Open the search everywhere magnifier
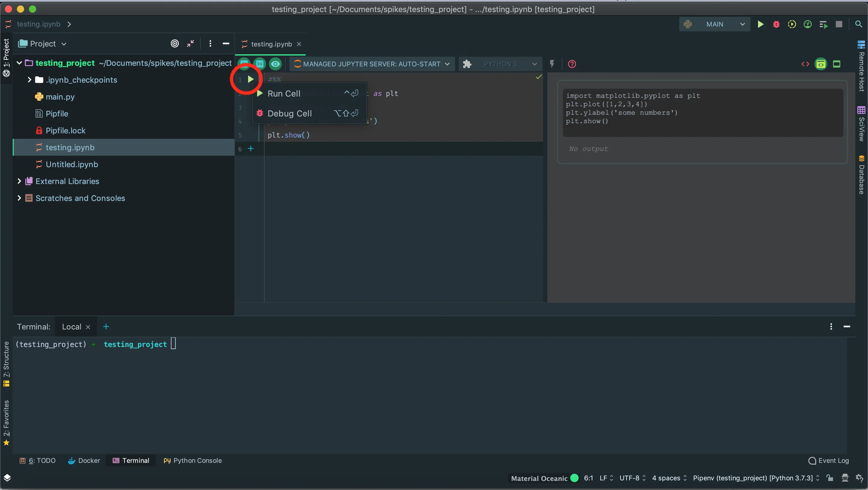 858,24
